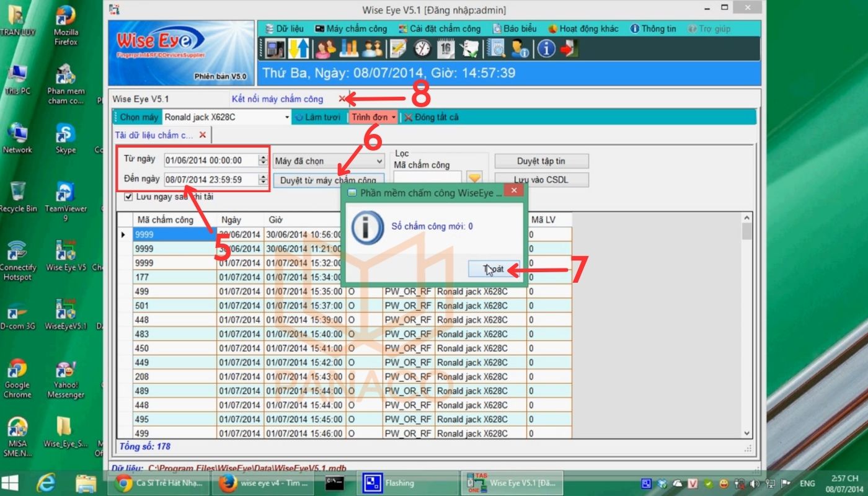
Task: Expand the 'Máy đã chọn' dropdown
Action: (x=329, y=161)
